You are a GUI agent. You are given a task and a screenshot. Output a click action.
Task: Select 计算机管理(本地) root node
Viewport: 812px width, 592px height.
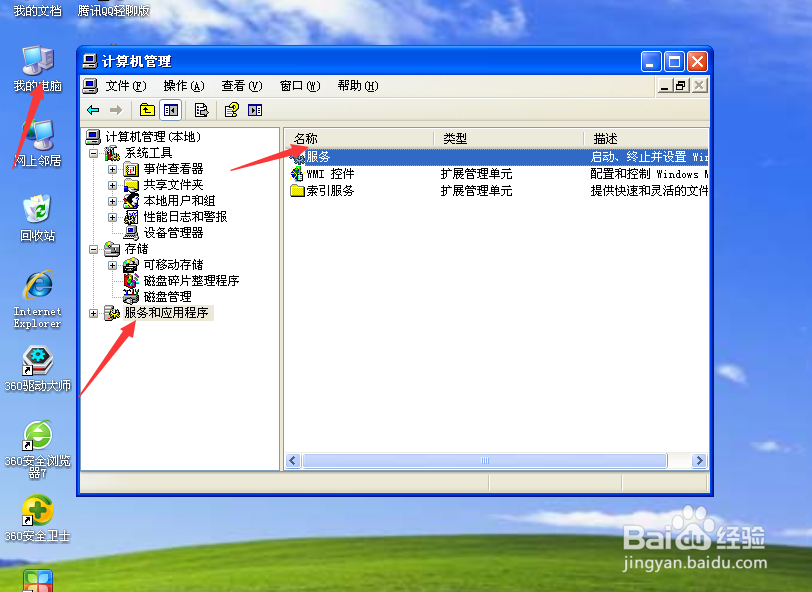click(x=153, y=137)
